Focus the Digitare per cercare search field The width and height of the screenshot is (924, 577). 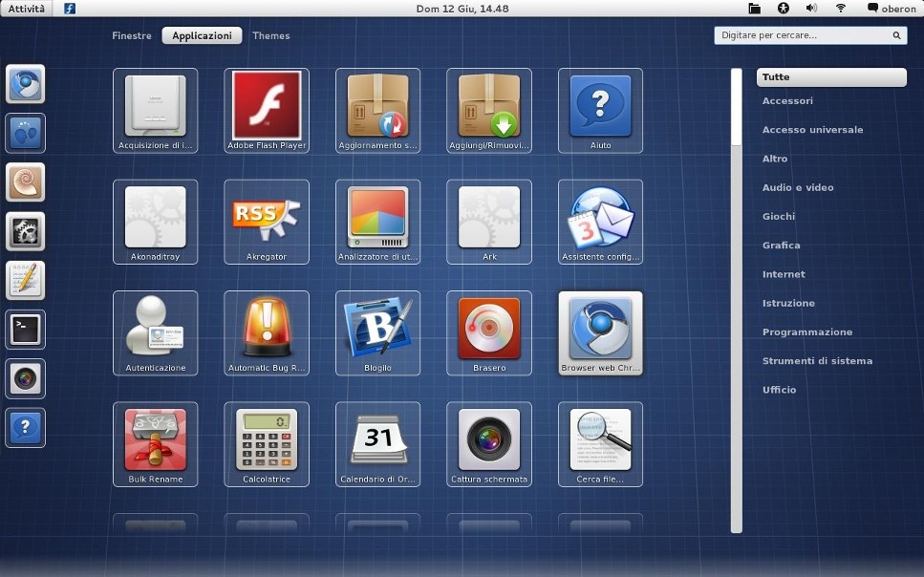coord(810,35)
